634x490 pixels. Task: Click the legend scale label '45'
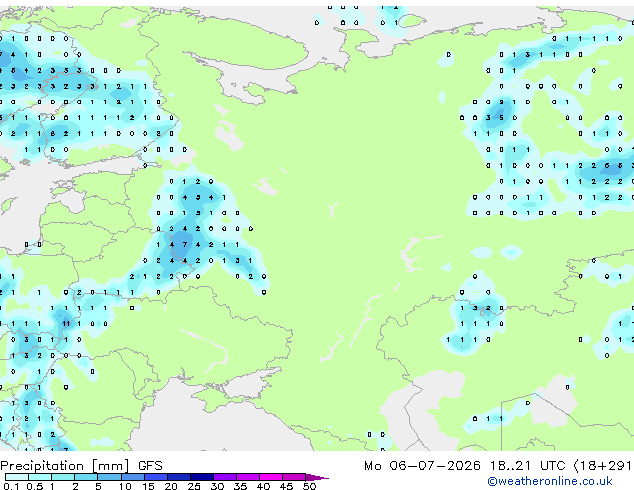pos(286,486)
